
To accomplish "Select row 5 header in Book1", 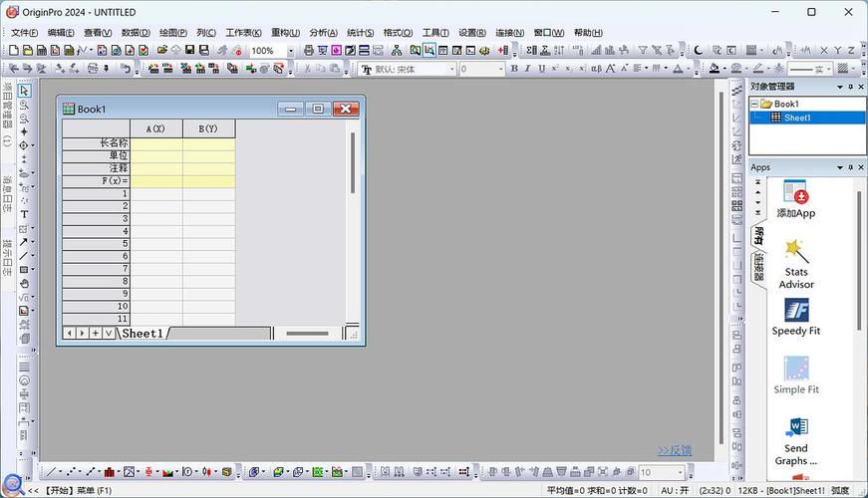I will click(x=96, y=243).
